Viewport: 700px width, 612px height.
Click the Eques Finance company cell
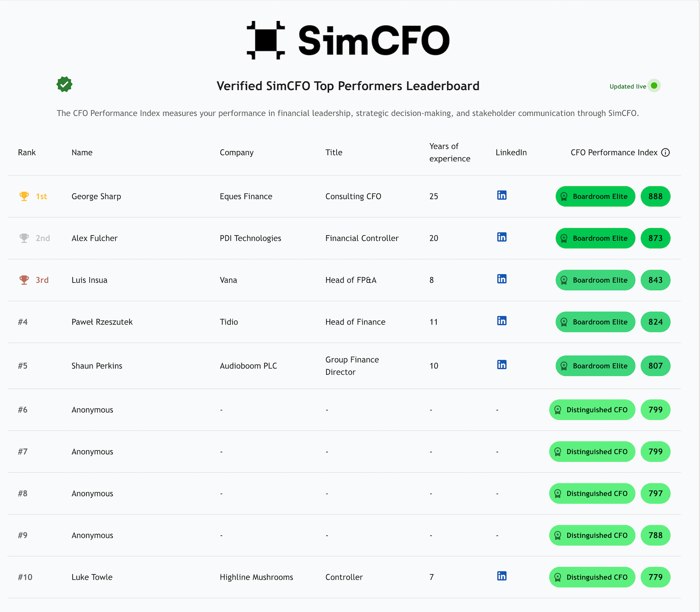coord(246,197)
